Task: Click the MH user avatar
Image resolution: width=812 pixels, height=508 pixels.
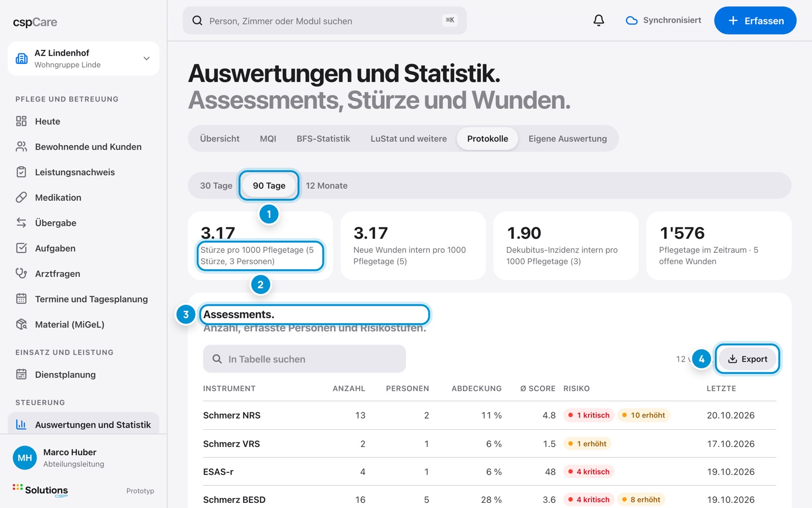Action: pyautogui.click(x=25, y=458)
